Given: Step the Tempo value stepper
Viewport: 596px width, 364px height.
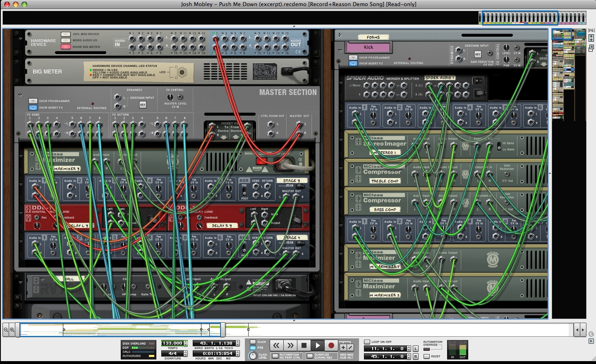Looking at the screenshot, I should (x=186, y=343).
